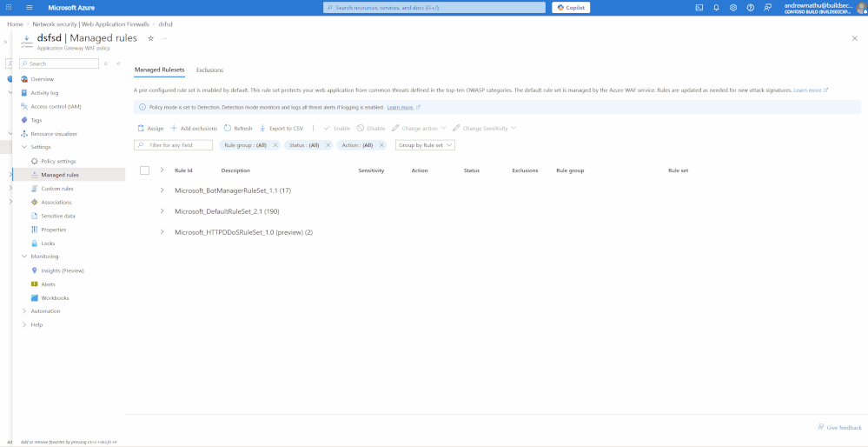Open the Change action dropdown
The width and height of the screenshot is (868, 447).
point(419,129)
